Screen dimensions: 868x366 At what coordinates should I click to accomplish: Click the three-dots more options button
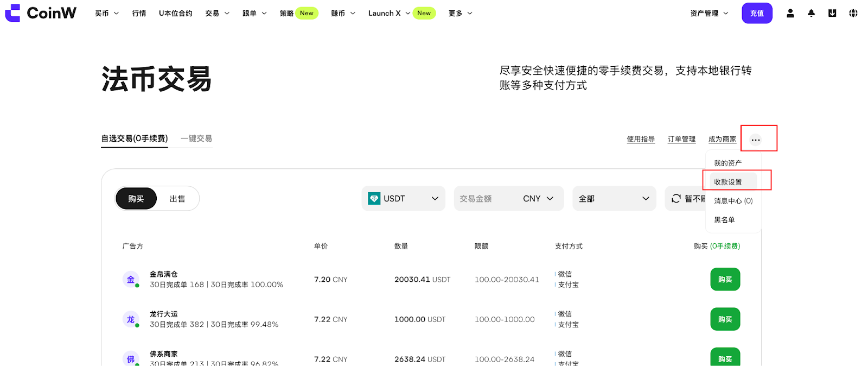[756, 140]
